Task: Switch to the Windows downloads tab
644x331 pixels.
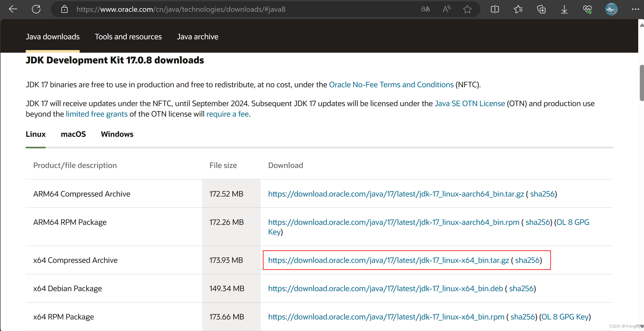Action: click(x=117, y=134)
